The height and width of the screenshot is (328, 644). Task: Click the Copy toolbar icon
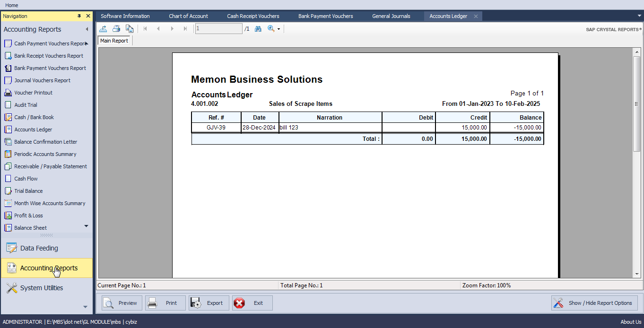tap(130, 29)
